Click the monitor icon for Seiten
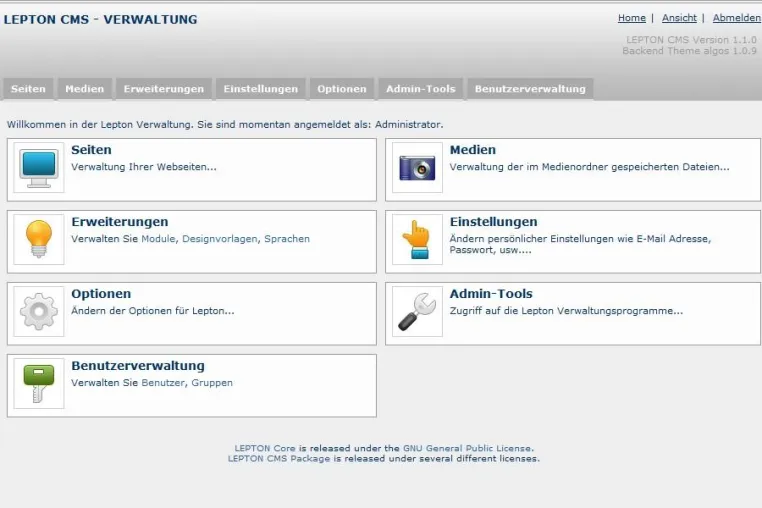Viewport: 762px width, 508px height. 39,168
